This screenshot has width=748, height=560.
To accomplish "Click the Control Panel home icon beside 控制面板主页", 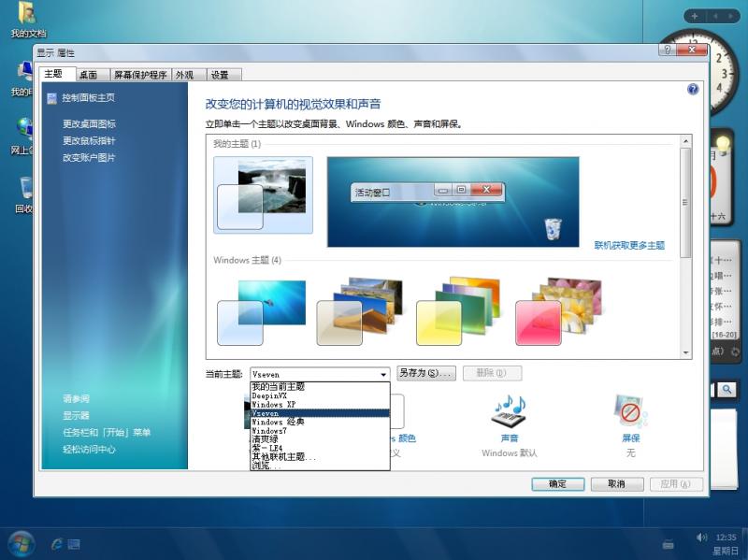I will (x=52, y=98).
